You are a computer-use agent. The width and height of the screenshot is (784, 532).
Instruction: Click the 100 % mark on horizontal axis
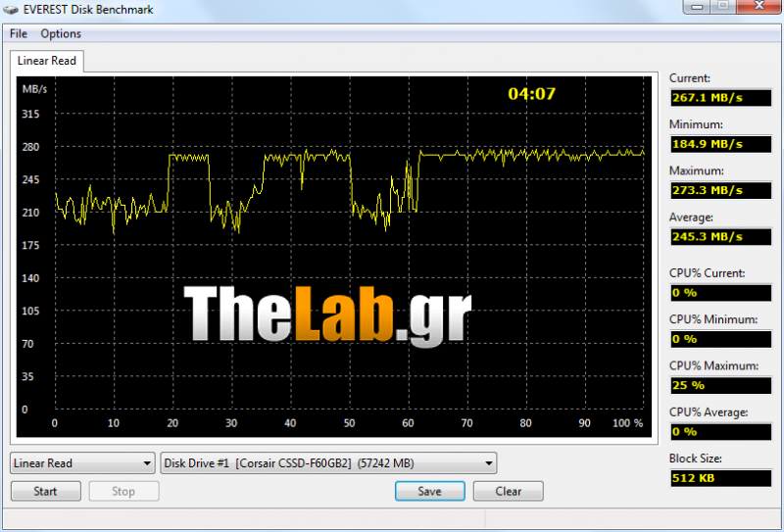click(627, 423)
